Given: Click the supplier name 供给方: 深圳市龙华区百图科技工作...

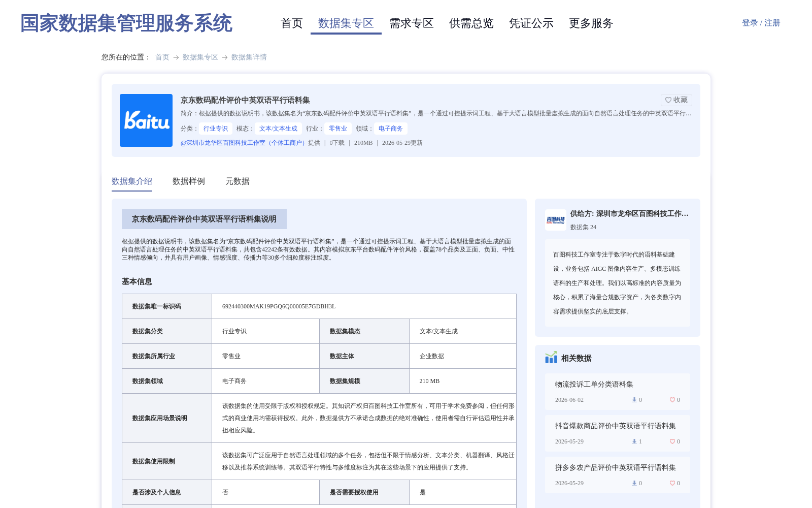Looking at the screenshot, I should 629,213.
